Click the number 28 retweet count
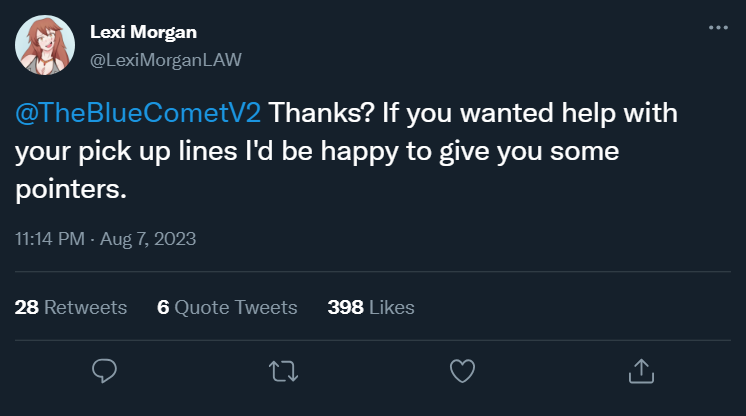Viewport: 746px width, 416px height. (x=27, y=307)
